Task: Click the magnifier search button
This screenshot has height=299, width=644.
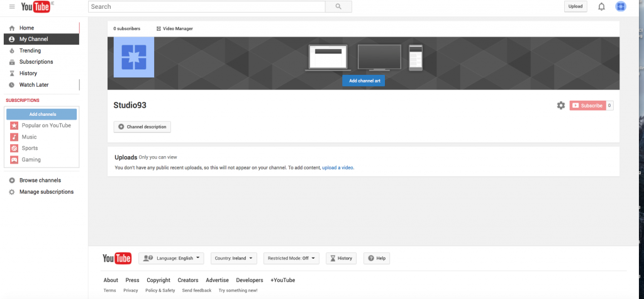Action: [x=338, y=6]
